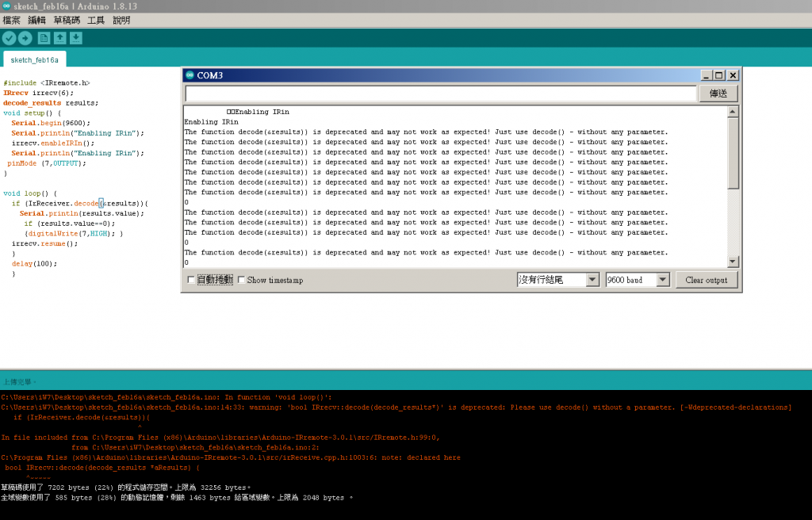Click the 'irrecv.resume();' line
This screenshot has height=520, width=812.
44,243
